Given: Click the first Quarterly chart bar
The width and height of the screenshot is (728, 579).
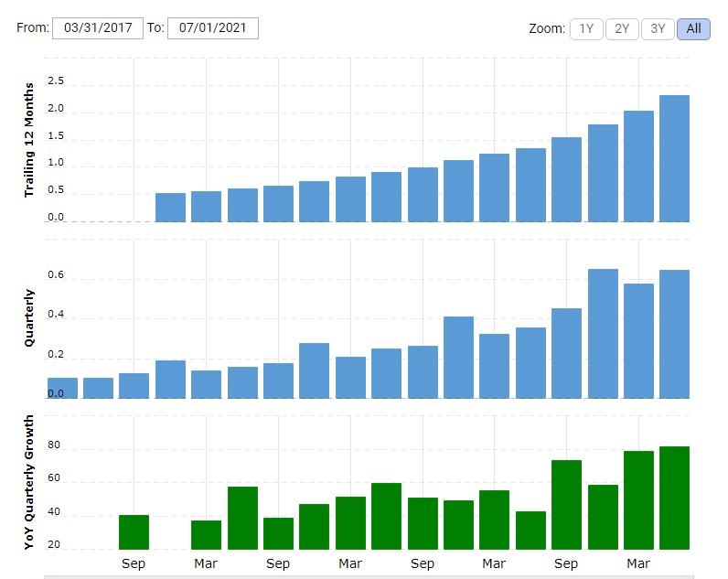Looking at the screenshot, I should pos(63,388).
